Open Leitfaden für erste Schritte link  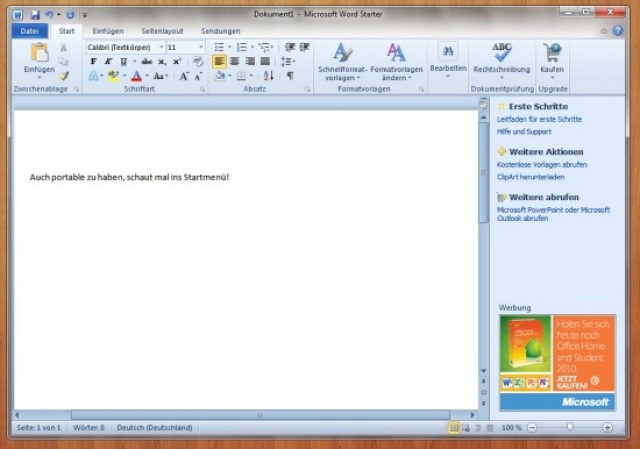point(539,119)
